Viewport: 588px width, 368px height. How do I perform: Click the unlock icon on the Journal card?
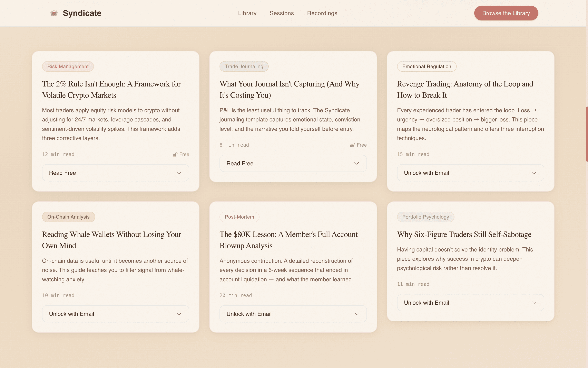(x=352, y=145)
